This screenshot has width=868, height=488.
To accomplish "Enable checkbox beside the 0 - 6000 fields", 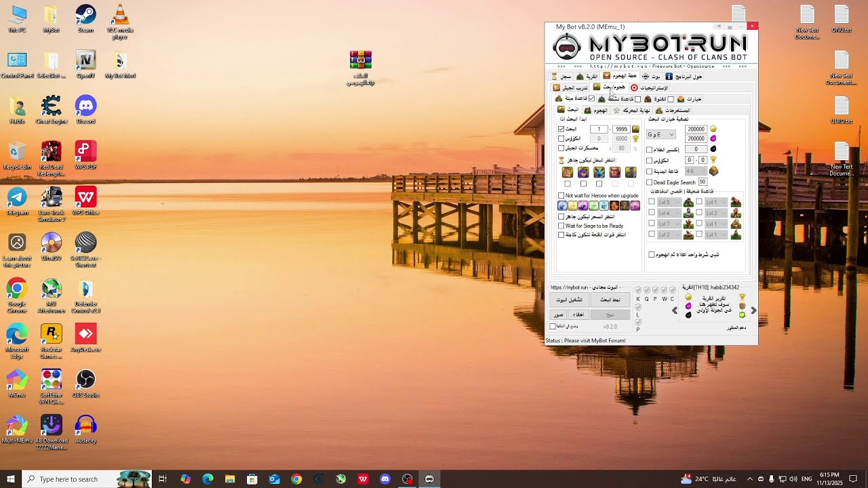I will coord(561,139).
